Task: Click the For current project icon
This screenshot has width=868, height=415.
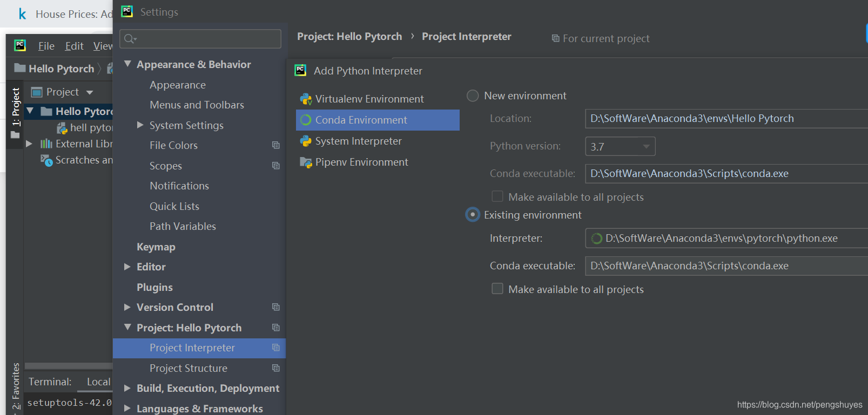Action: coord(555,38)
